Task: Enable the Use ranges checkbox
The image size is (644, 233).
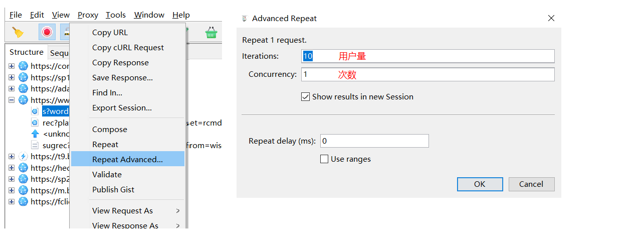Action: [324, 159]
